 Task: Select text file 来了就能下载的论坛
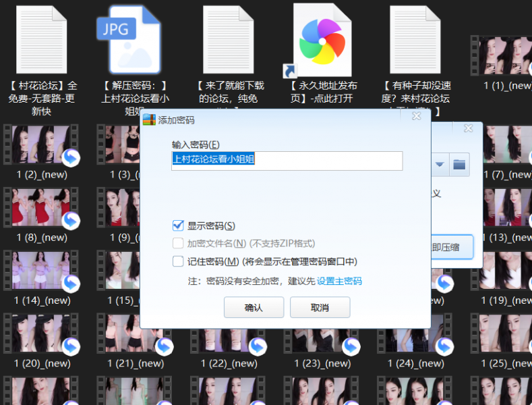coord(229,39)
